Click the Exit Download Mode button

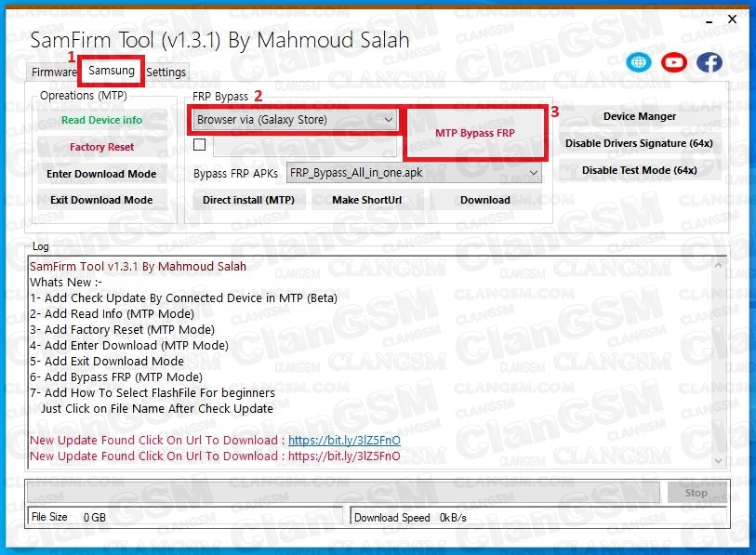click(x=101, y=200)
